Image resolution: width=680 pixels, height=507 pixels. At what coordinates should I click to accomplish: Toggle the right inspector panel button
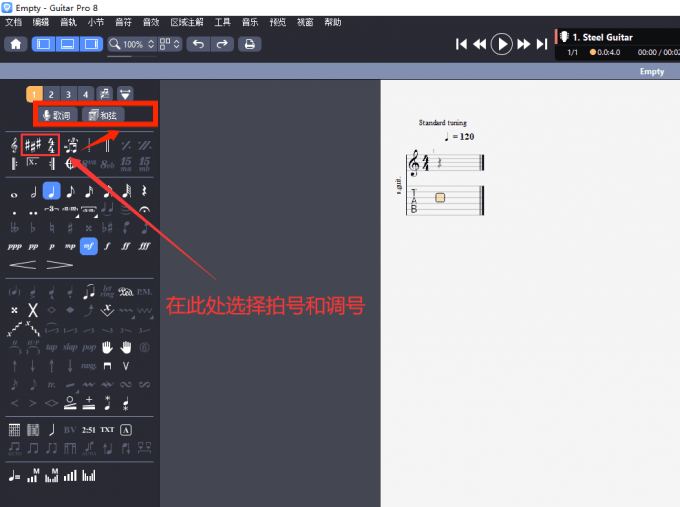(x=91, y=44)
